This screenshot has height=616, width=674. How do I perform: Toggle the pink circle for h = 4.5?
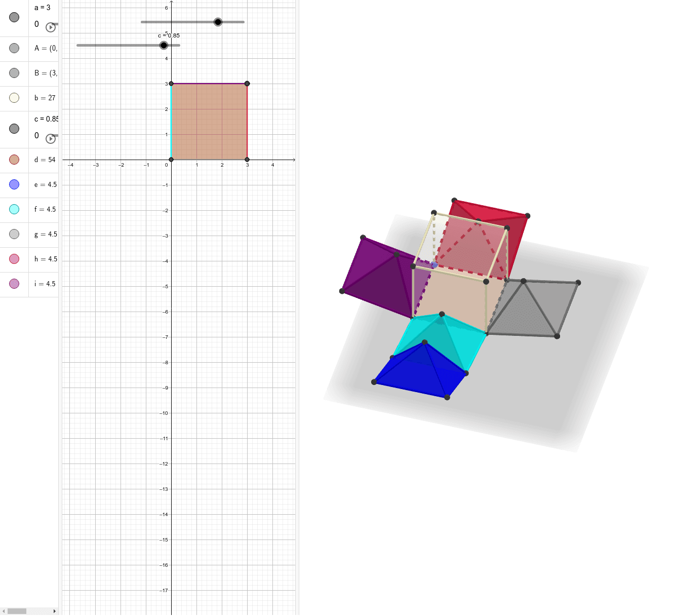click(x=14, y=259)
